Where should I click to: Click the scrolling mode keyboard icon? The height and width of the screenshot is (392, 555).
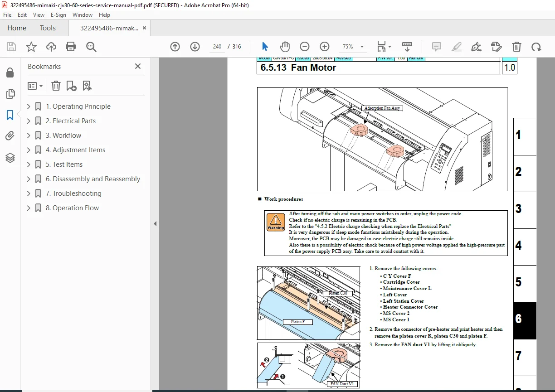pyautogui.click(x=407, y=47)
